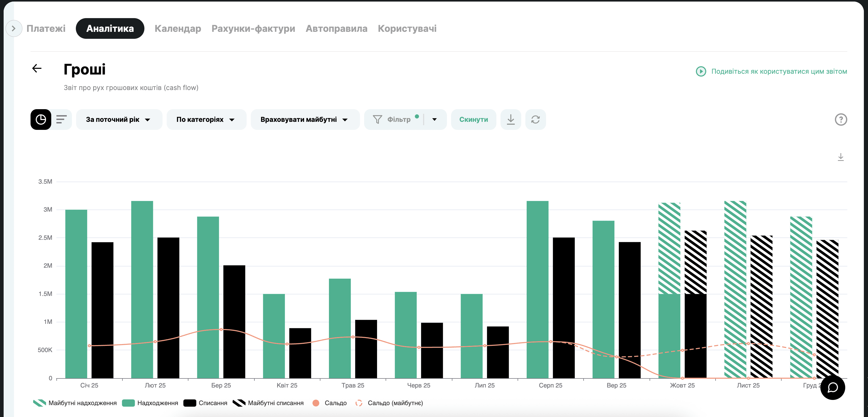Click the back arrow next to Гроші
Image resolution: width=868 pixels, height=417 pixels.
tap(37, 69)
